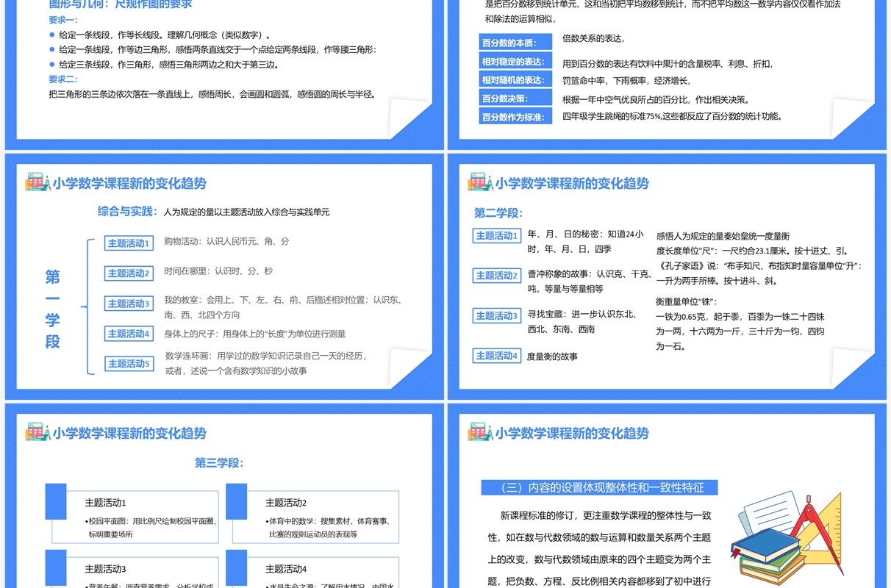The width and height of the screenshot is (891, 588).
Task: Click the 百分数决策 blue label
Action: coord(514,98)
